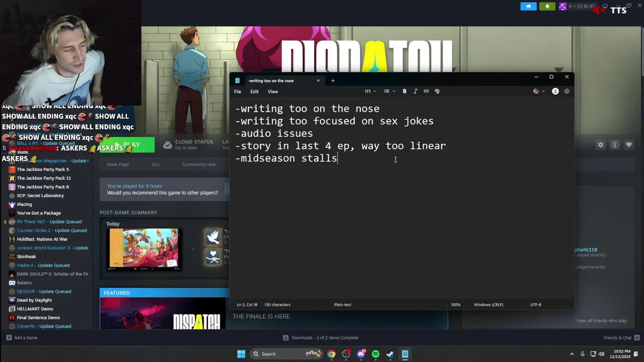The width and height of the screenshot is (644, 362).
Task: Open the DLC tab in Steam
Action: click(x=155, y=164)
